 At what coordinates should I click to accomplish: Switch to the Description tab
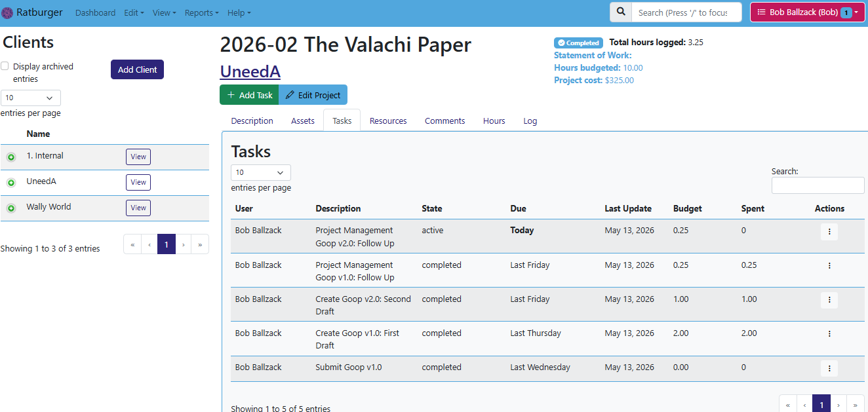252,121
